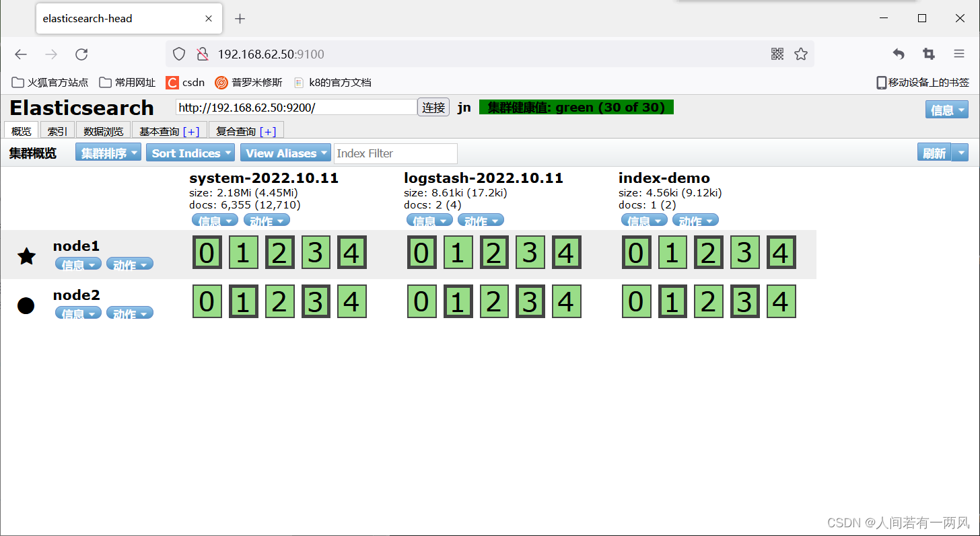Image resolution: width=980 pixels, height=536 pixels.
Task: Reload the page with the refresh icon
Action: (81, 54)
